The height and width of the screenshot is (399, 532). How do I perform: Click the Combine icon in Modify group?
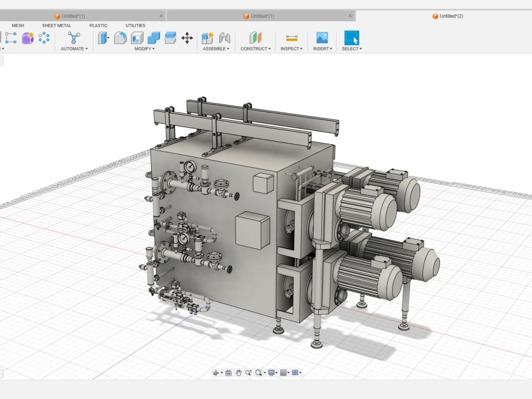[x=154, y=37]
